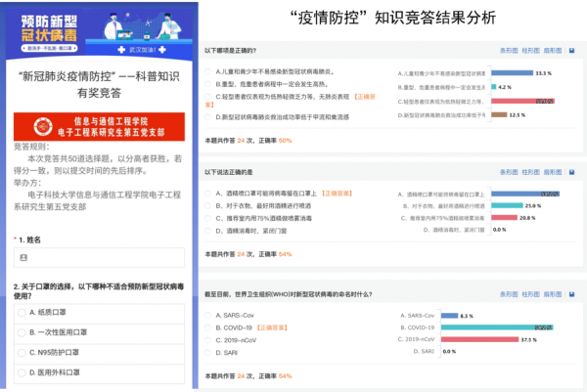The width and height of the screenshot is (587, 392).
Task: Click the contact card icon in the name field
Action: 24,257
